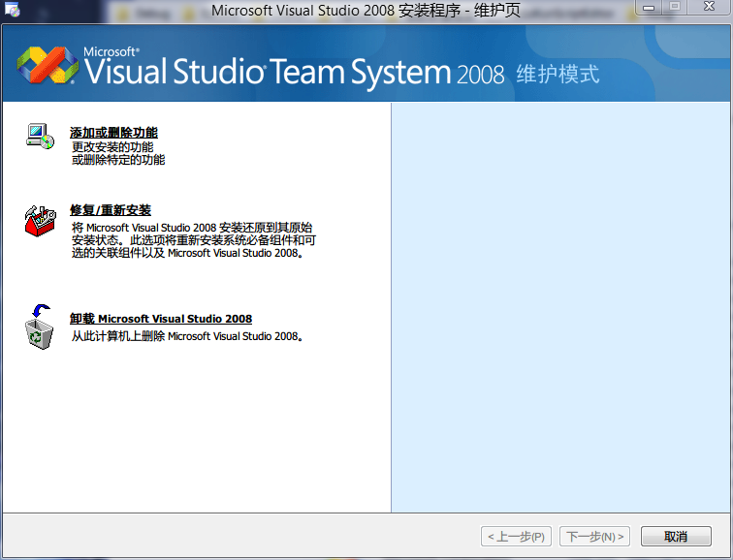
Task: Click the recycle bin uninstall icon
Action: (x=40, y=326)
